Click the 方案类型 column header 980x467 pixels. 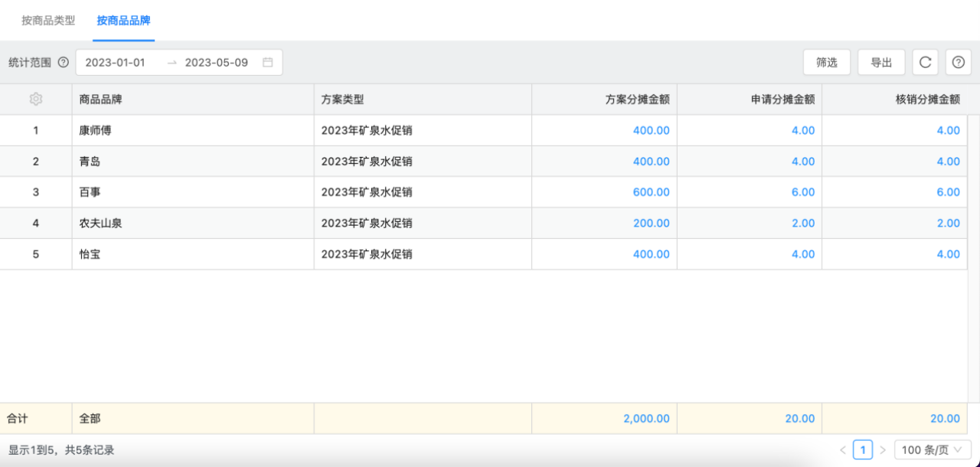click(423, 100)
